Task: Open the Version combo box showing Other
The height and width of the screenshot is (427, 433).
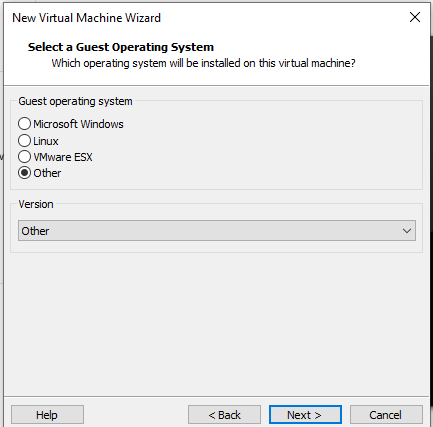Action: pyautogui.click(x=217, y=231)
